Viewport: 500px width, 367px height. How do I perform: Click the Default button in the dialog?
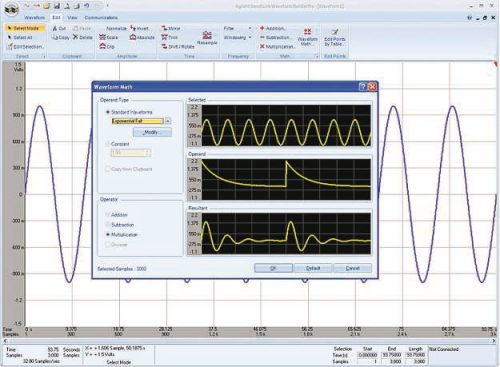pos(313,268)
